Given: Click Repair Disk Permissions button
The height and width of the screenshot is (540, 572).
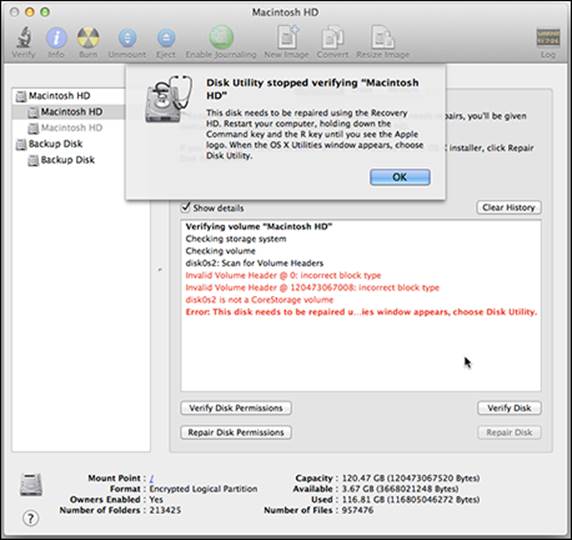Looking at the screenshot, I should pyautogui.click(x=236, y=432).
